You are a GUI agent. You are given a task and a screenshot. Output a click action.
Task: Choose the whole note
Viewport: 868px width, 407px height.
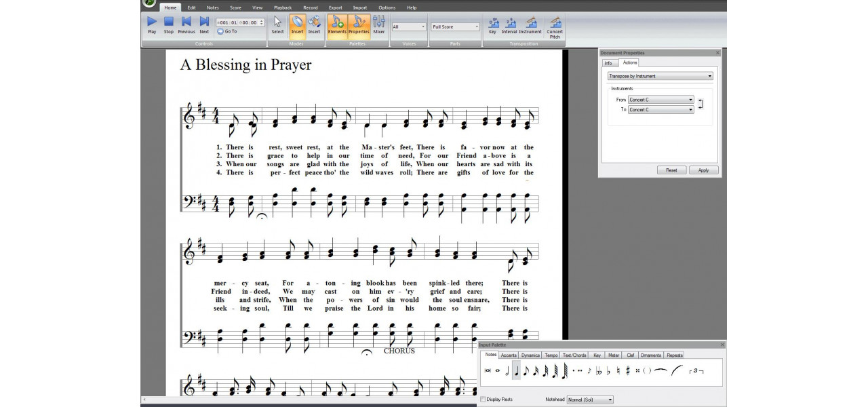(498, 370)
